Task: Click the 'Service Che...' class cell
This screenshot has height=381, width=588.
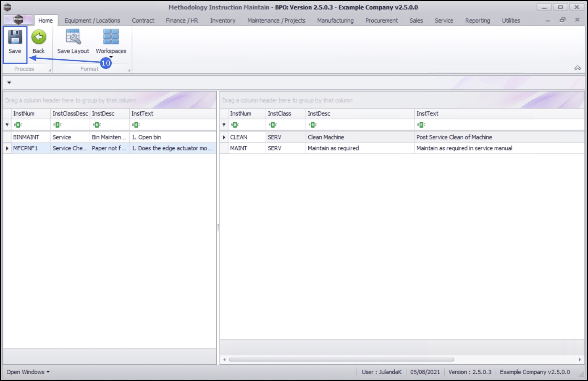Action: point(70,148)
